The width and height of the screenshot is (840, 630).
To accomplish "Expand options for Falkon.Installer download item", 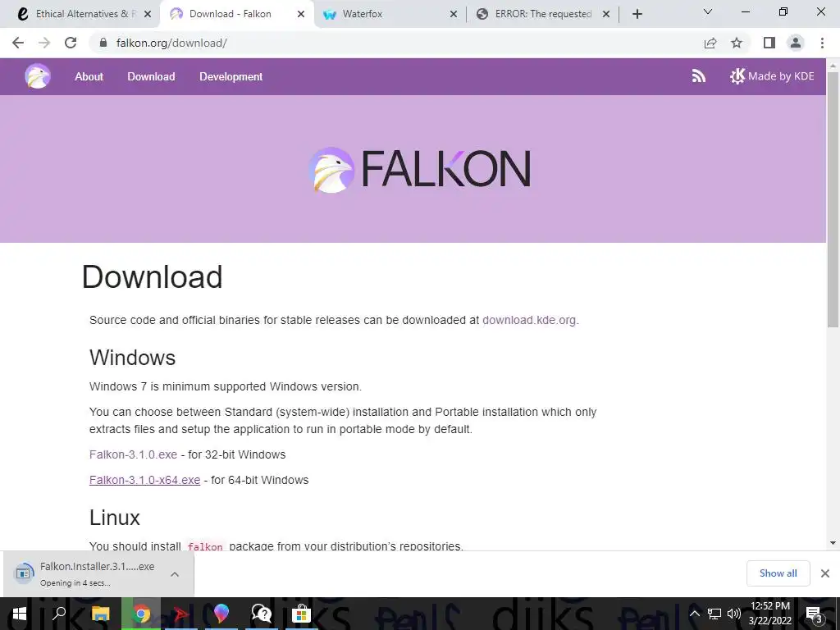I will click(175, 574).
